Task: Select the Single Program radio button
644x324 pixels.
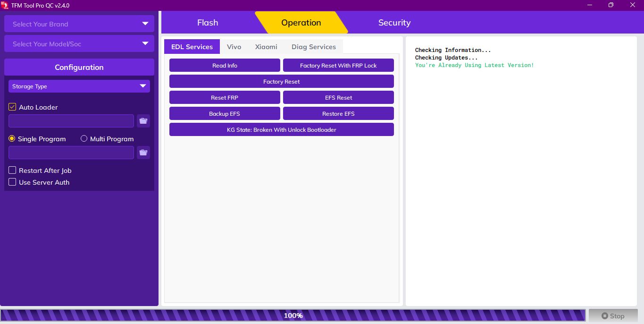Action: pyautogui.click(x=12, y=139)
